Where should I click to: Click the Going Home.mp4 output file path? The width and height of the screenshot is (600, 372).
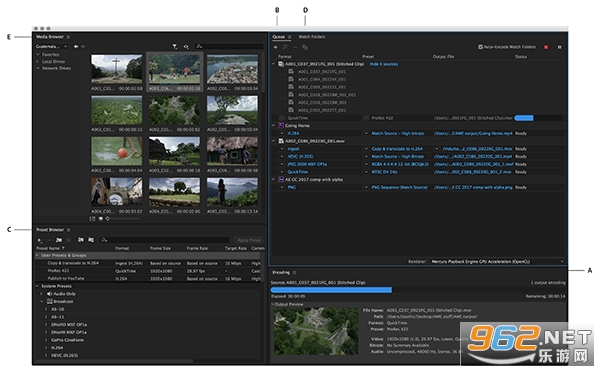[x=473, y=133]
